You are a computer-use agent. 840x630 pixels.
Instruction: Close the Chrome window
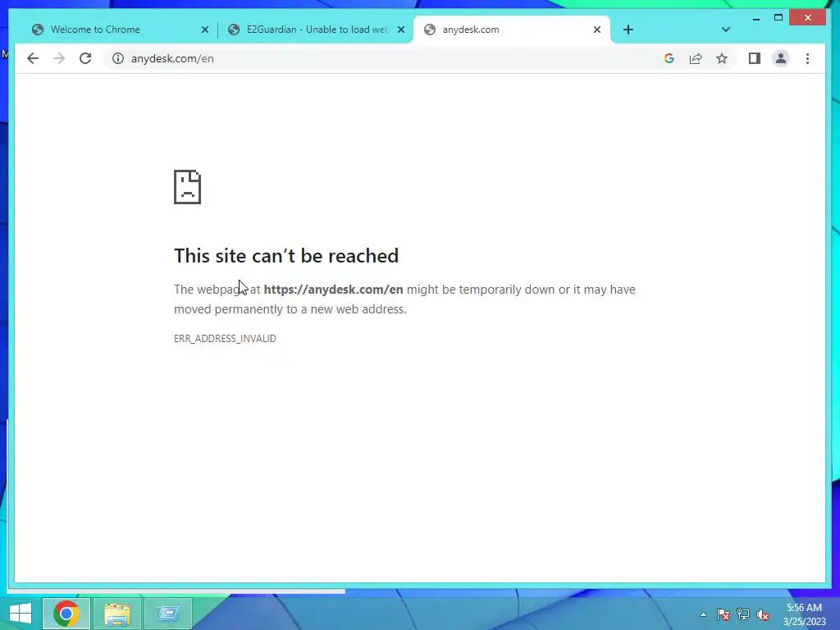pos(808,18)
